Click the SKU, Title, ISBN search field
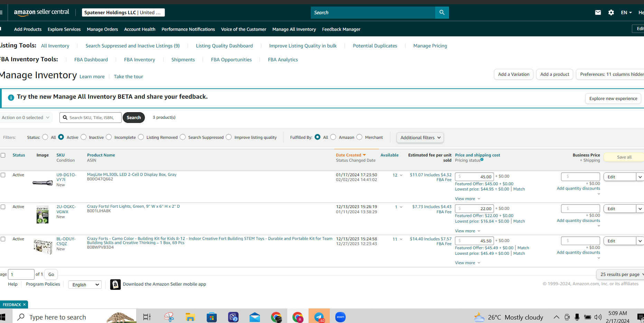This screenshot has width=644, height=323. [x=91, y=118]
